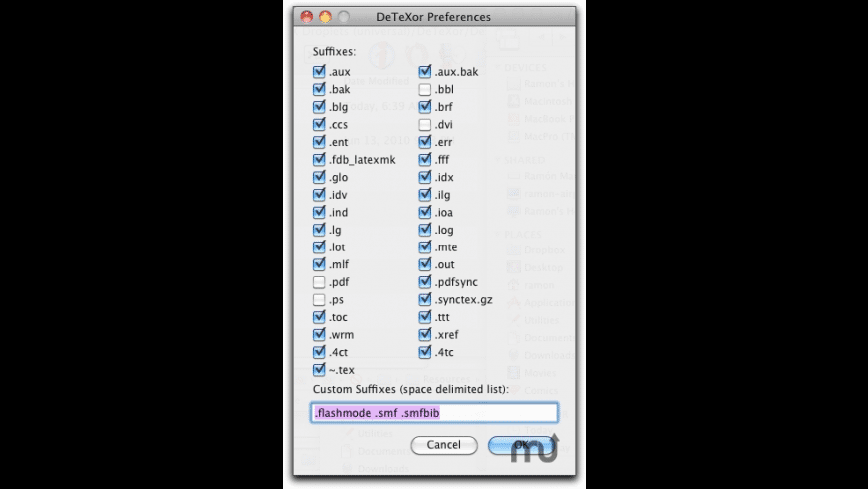Toggle the .lg suffix checkbox
This screenshot has width=868, height=489.
coord(319,230)
